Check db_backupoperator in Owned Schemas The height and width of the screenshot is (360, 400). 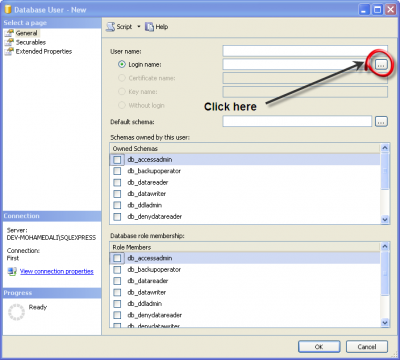click(x=117, y=171)
